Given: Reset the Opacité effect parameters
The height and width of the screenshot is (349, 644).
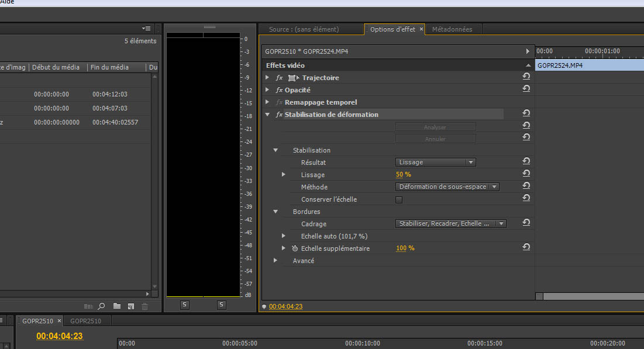Looking at the screenshot, I should click(526, 89).
